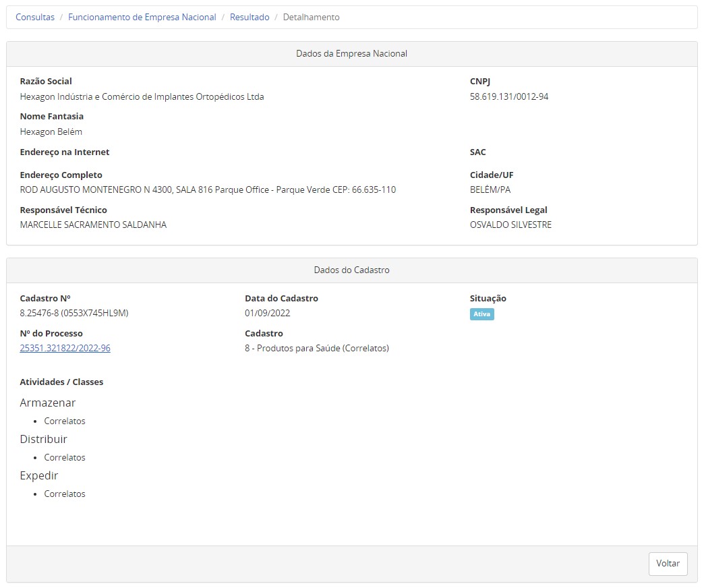Select the registration date 01/09/2022

268,314
